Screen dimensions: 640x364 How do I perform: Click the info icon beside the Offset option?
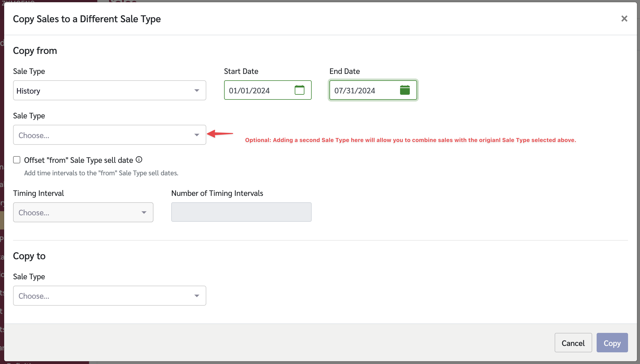click(x=139, y=160)
